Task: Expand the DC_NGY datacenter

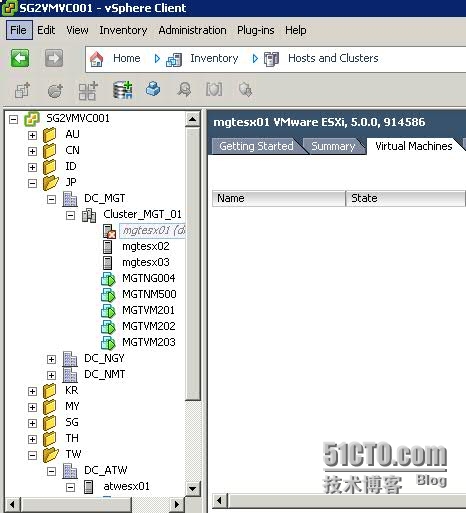Action: 51,359
